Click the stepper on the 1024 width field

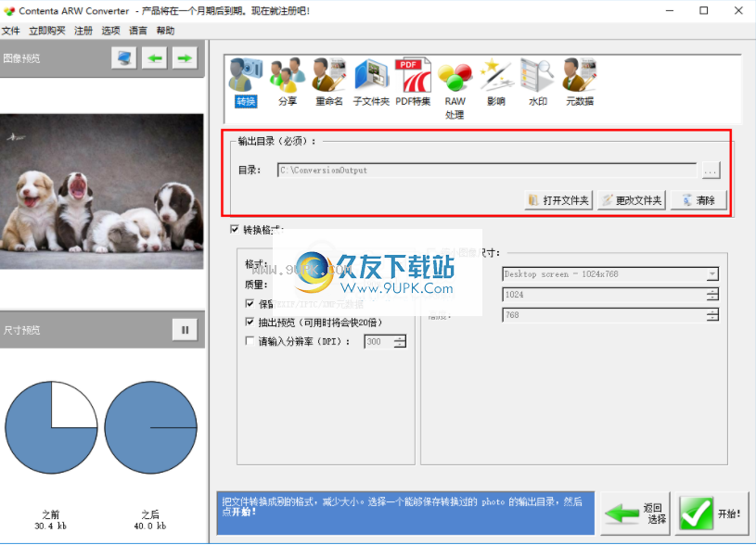point(712,295)
